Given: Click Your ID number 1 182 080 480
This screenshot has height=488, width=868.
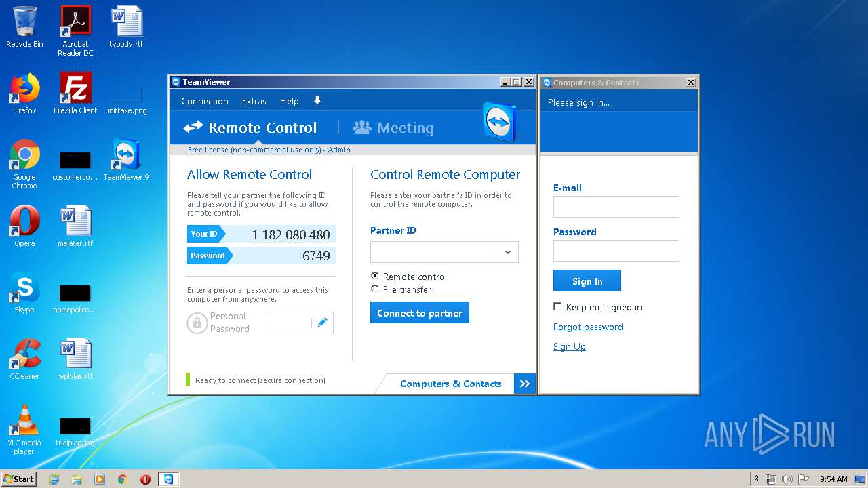Looking at the screenshot, I should point(291,235).
